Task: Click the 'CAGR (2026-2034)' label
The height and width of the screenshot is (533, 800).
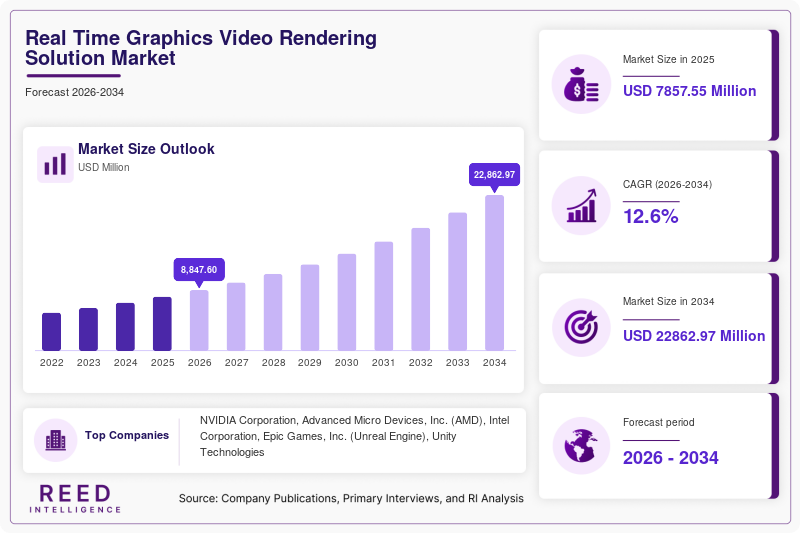Action: 667,184
